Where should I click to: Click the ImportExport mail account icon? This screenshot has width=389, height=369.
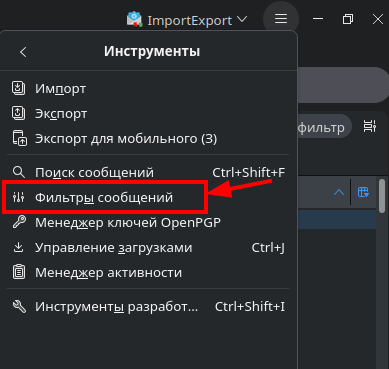pos(134,20)
